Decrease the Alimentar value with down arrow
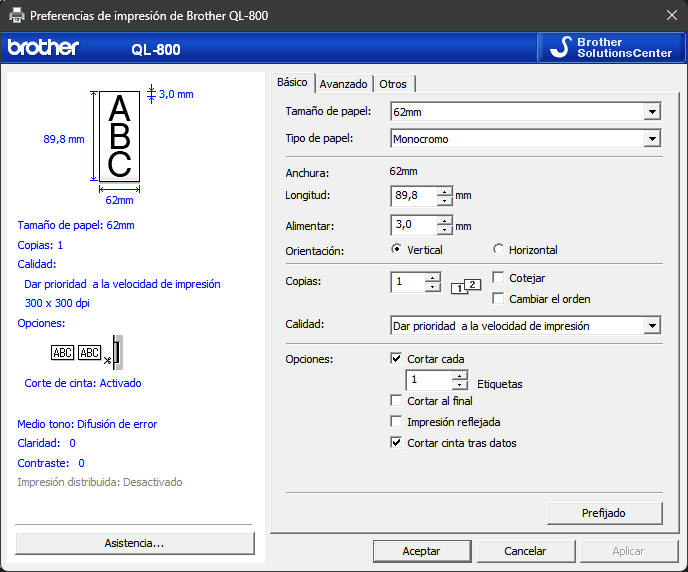 [x=445, y=231]
